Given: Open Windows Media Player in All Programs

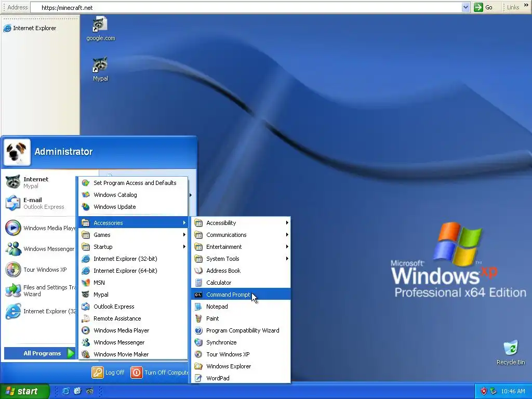Looking at the screenshot, I should click(133, 330).
